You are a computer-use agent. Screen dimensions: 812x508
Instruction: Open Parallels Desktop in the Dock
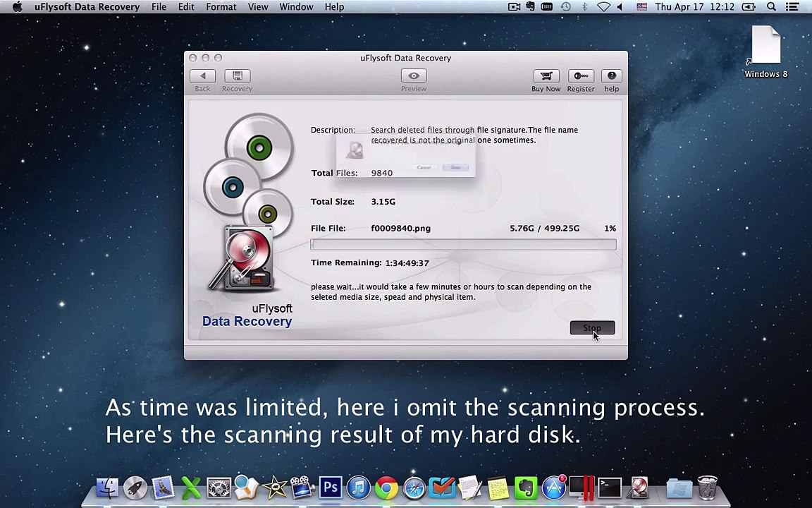pos(582,488)
